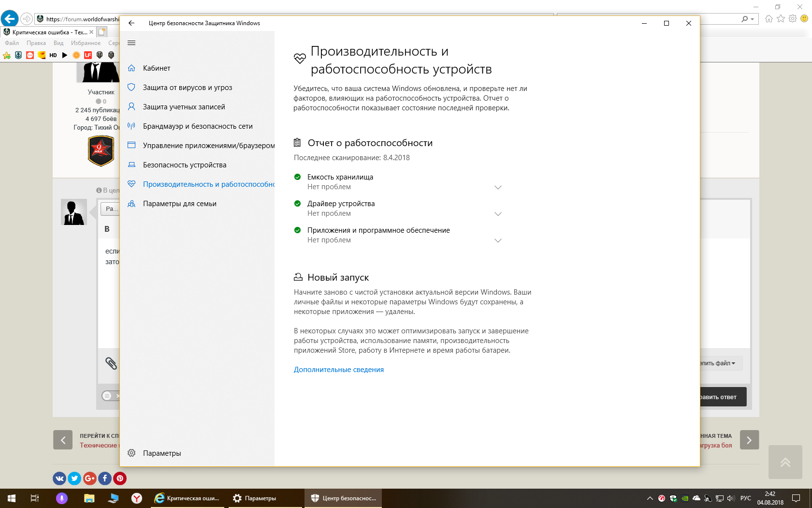Click the back arrow in Defender window
812x508 pixels.
(x=131, y=23)
